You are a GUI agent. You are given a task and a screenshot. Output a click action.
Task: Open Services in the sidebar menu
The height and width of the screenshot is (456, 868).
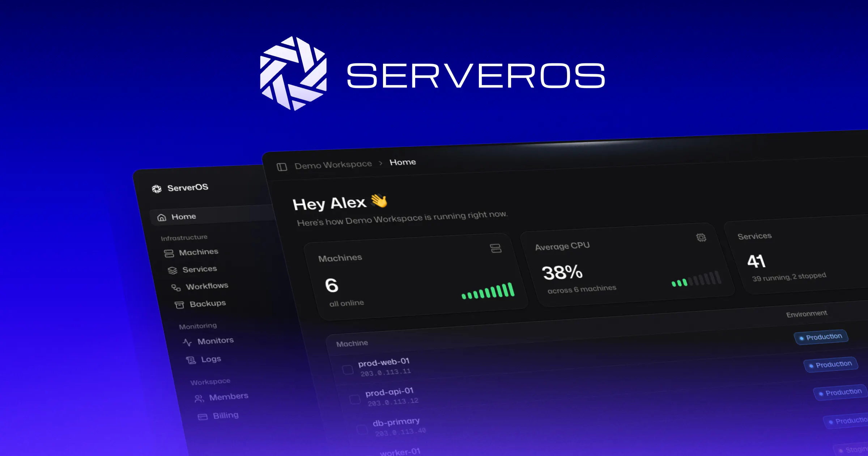coord(192,270)
